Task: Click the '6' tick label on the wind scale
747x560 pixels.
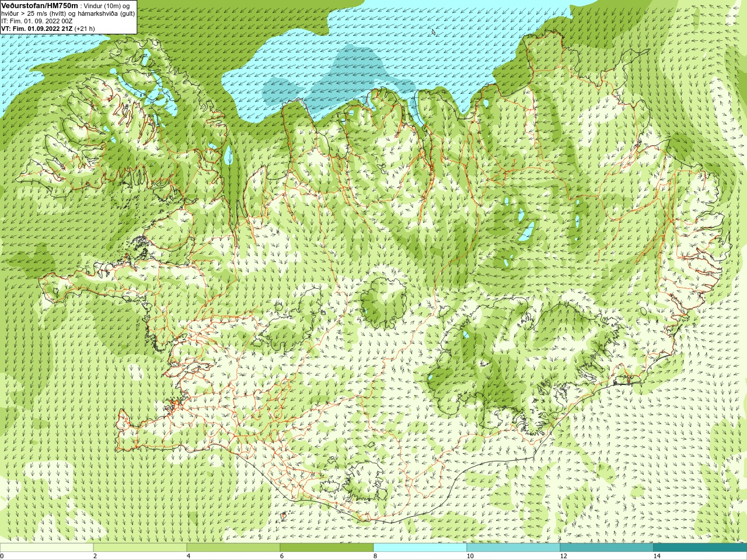Action: (x=282, y=556)
